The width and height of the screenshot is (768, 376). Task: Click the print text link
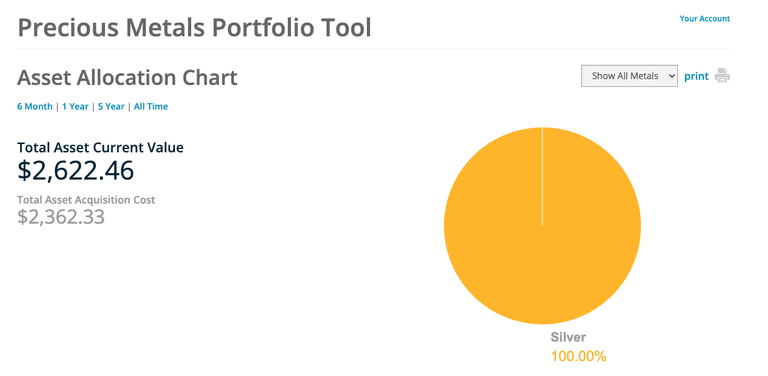click(696, 76)
